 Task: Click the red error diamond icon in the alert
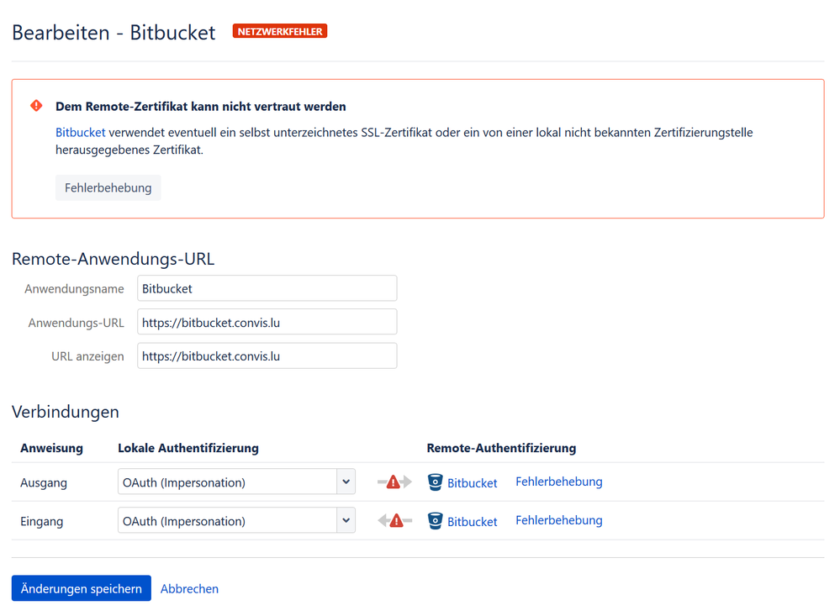[x=36, y=106]
